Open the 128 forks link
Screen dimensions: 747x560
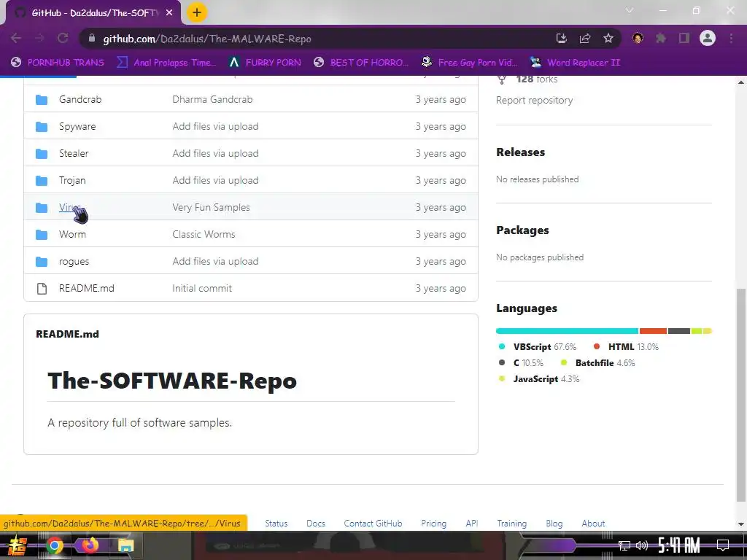pyautogui.click(x=536, y=79)
